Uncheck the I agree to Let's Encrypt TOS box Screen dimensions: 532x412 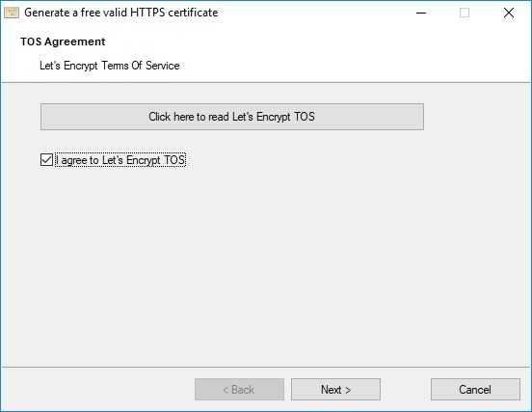46,159
